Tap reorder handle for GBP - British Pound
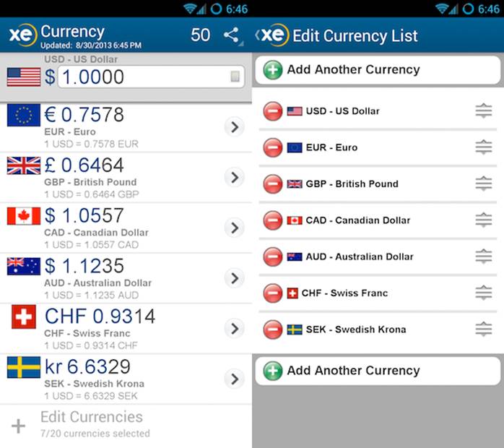The image size is (504, 448). [484, 184]
